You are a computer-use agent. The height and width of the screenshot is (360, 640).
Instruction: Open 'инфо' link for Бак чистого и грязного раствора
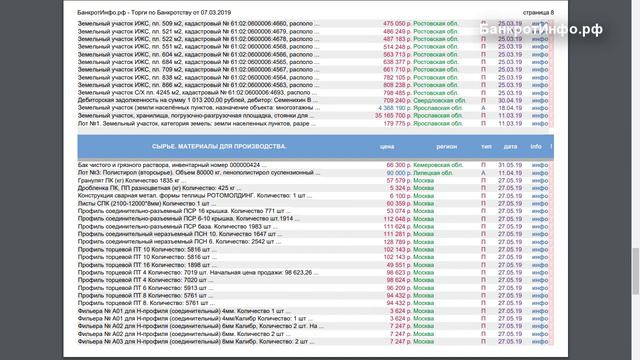coord(540,165)
